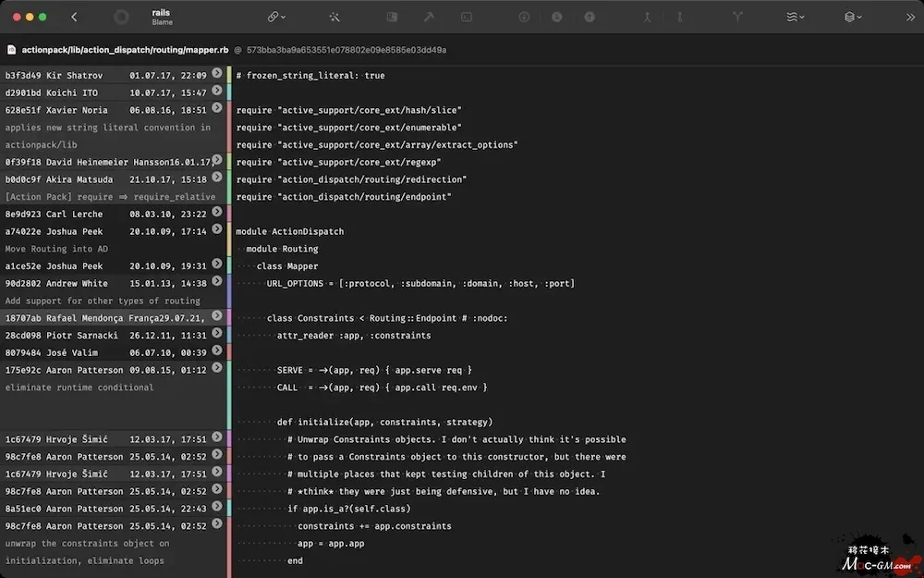The width and height of the screenshot is (924, 578).
Task: Click message 'Add support for other types of routing'
Action: [x=103, y=301]
